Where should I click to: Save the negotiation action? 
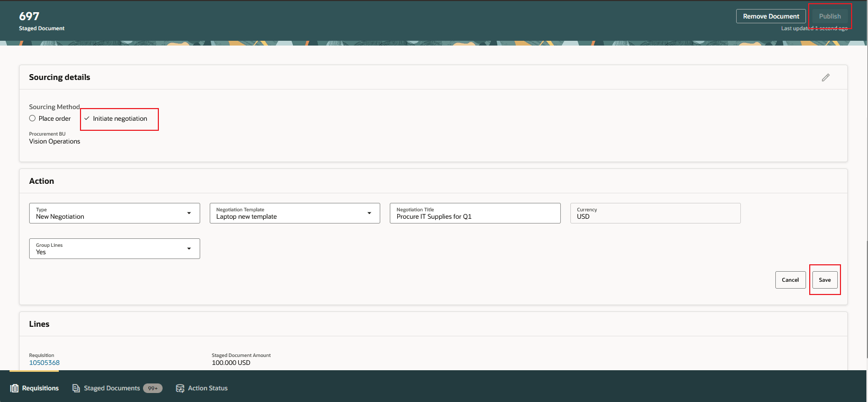click(825, 280)
